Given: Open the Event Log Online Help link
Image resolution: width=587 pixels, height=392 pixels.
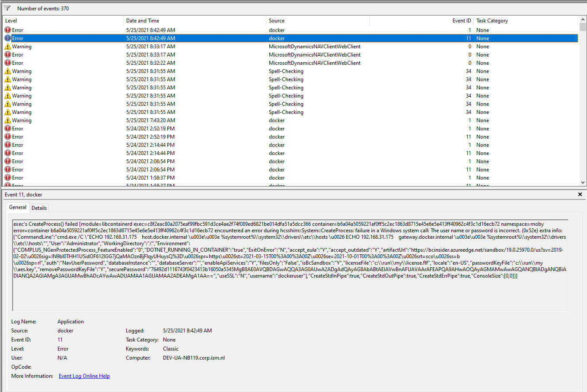Looking at the screenshot, I should pos(84,376).
